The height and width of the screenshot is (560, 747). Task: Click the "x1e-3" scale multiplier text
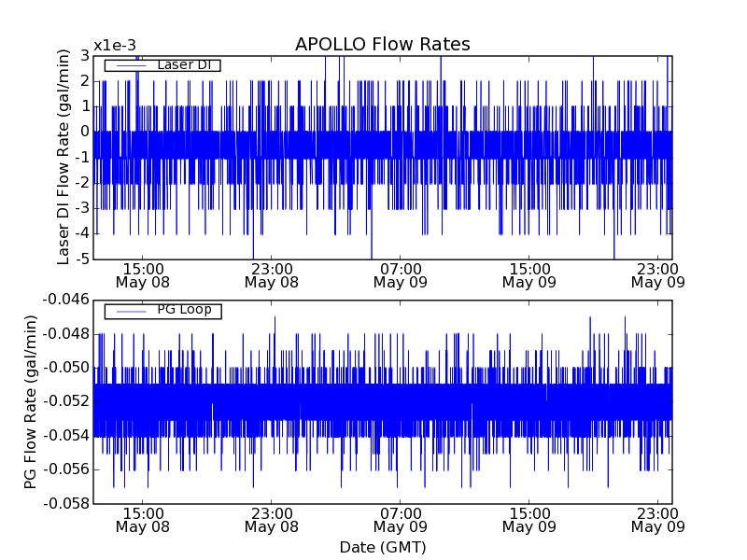114,47
